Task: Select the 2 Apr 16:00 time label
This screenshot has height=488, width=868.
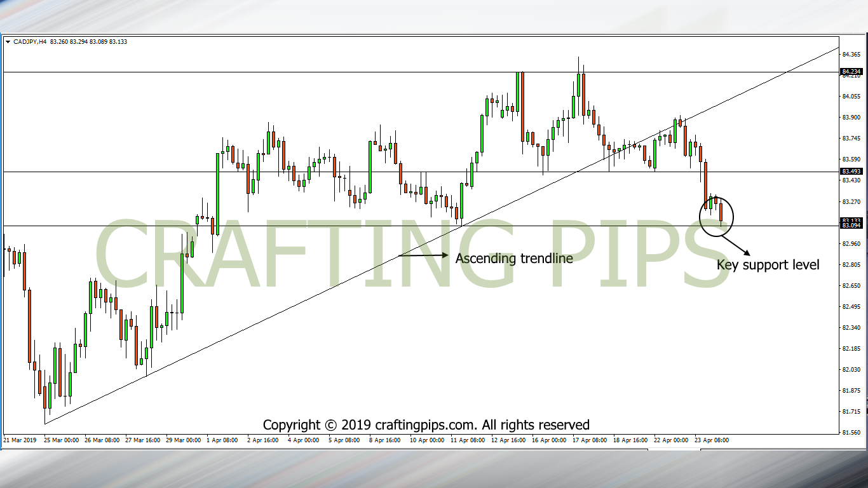Action: 262,440
